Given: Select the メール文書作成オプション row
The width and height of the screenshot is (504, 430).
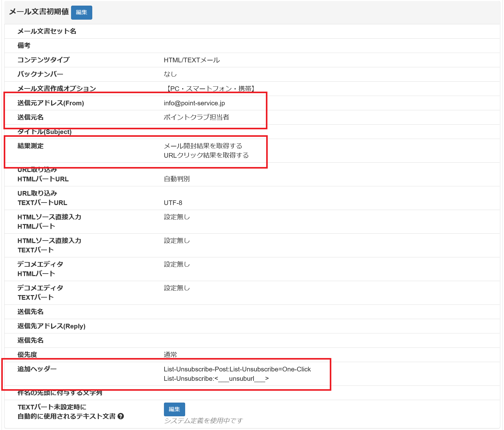Looking at the screenshot, I should click(57, 88).
